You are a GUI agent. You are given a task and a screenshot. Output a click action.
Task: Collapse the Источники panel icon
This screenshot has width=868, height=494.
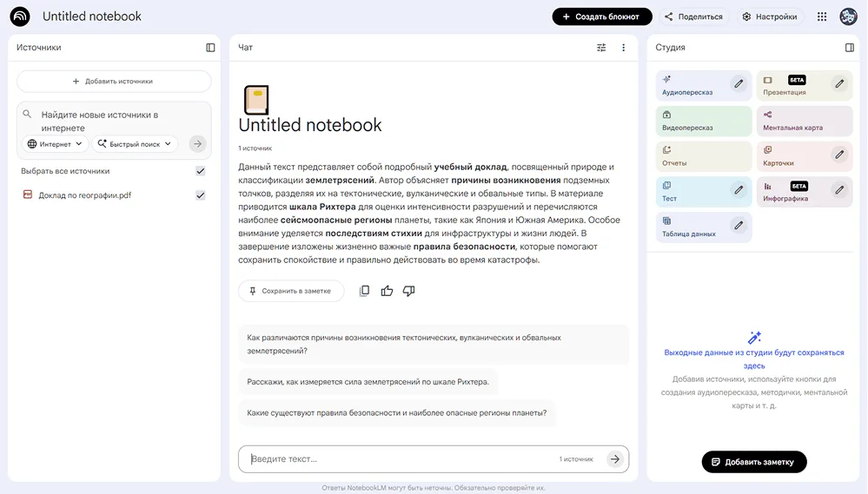[210, 48]
